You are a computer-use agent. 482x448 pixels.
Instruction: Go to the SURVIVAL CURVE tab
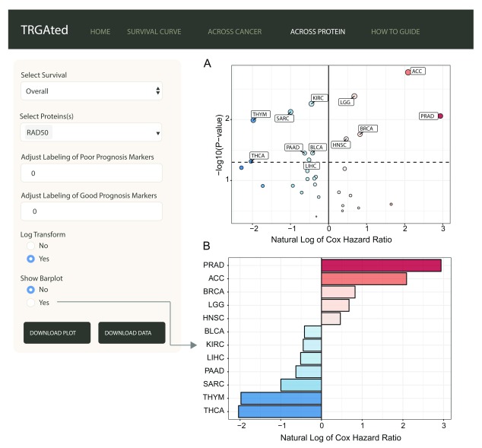pyautogui.click(x=154, y=32)
